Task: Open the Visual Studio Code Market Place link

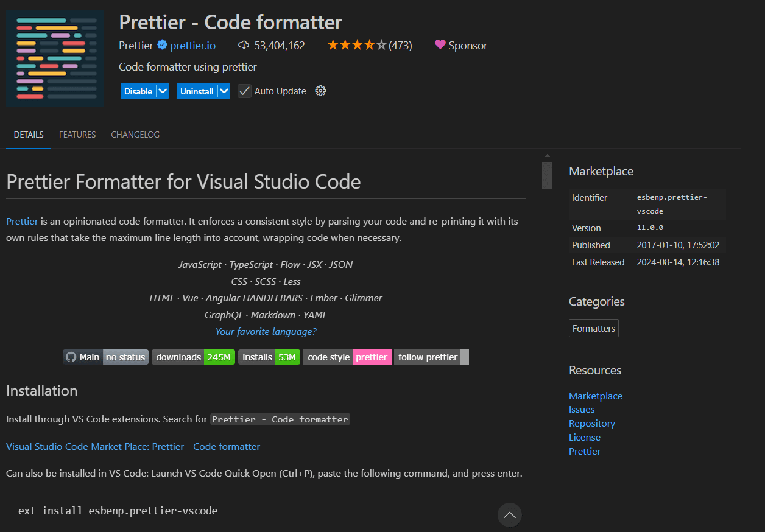Action: (133, 447)
